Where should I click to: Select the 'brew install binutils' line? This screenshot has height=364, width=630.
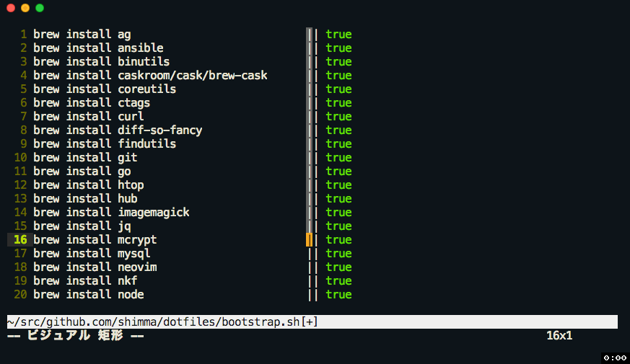101,62
